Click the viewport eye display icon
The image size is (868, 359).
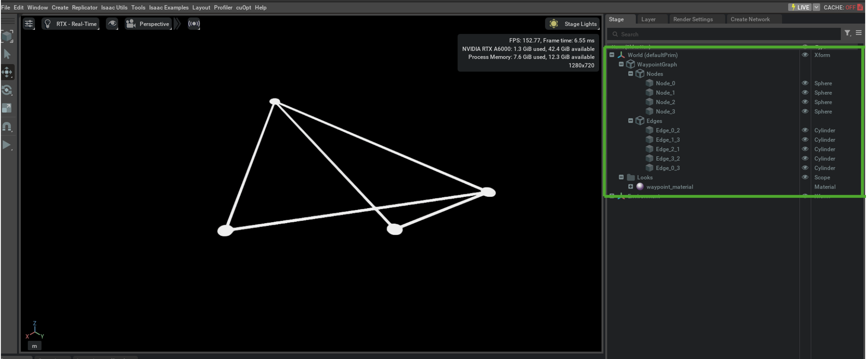pos(112,24)
